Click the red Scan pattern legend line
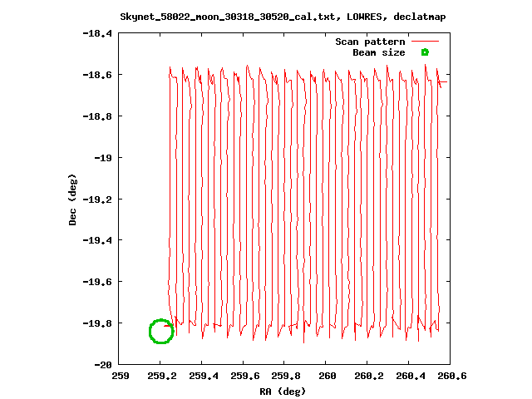Image resolution: width=532 pixels, height=399 pixels. 424,42
